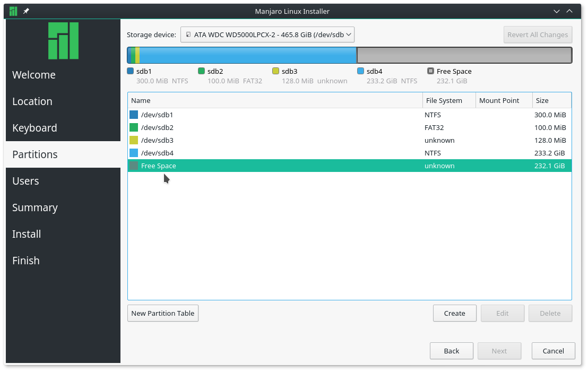Click the chevron in the title bar
This screenshot has width=588, height=372.
[556, 11]
